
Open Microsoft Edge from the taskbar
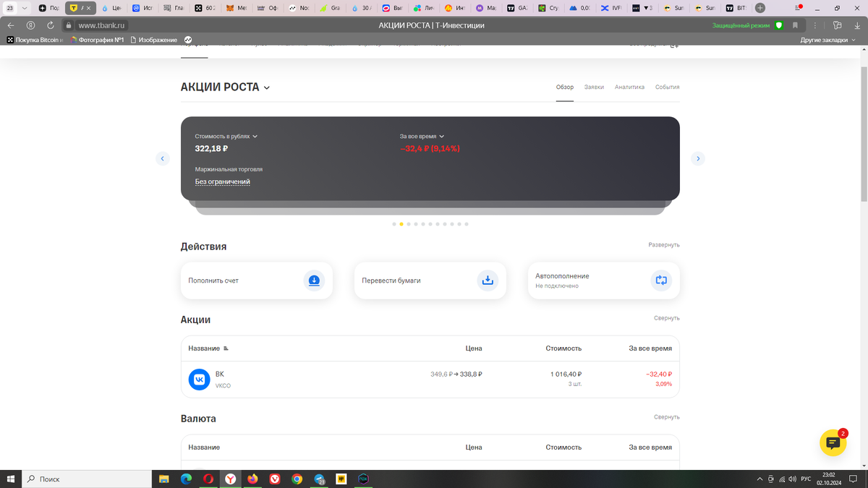click(x=185, y=479)
